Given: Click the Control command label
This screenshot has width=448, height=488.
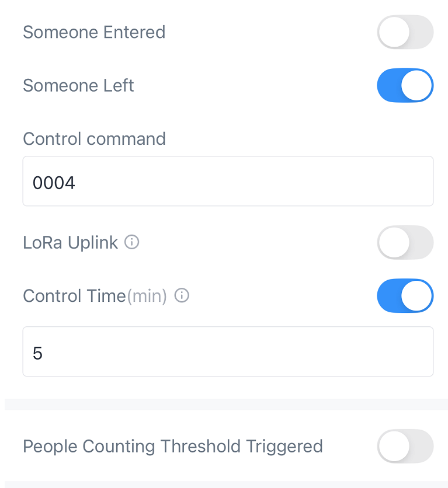Looking at the screenshot, I should pyautogui.click(x=94, y=139).
